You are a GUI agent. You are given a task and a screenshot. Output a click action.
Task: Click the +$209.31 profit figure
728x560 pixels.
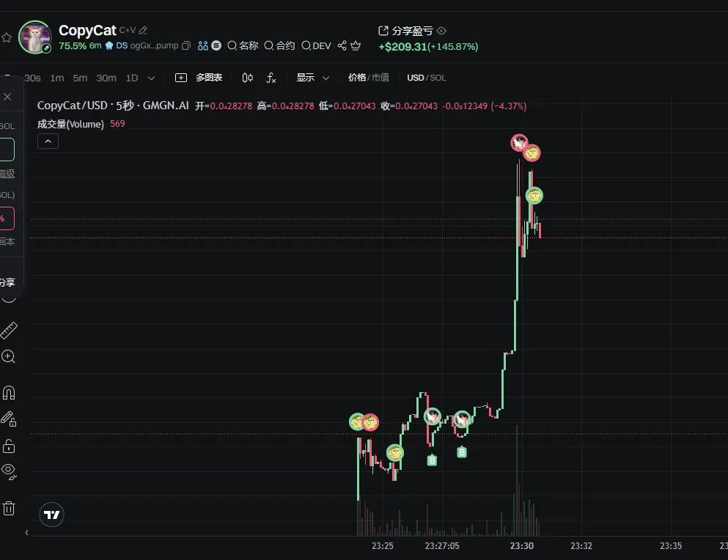pos(402,46)
